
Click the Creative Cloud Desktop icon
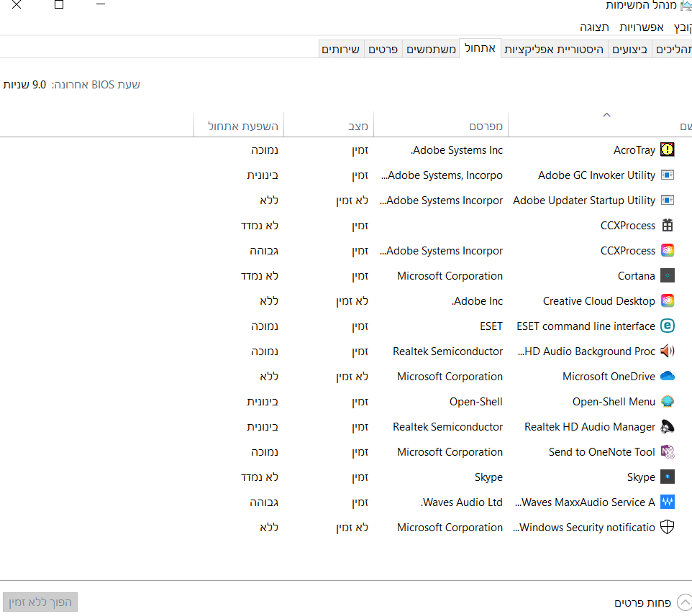pyautogui.click(x=667, y=300)
